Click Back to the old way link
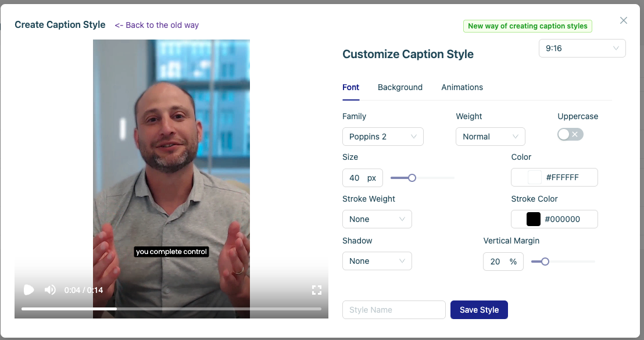 (x=156, y=25)
